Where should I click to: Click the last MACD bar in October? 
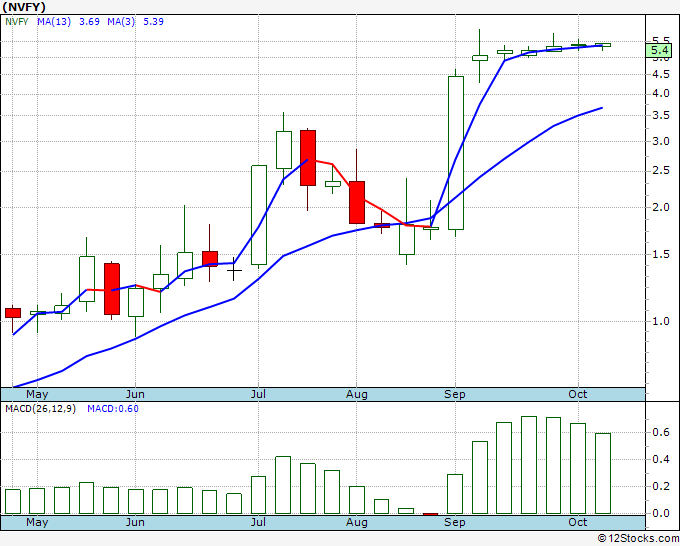tap(603, 474)
